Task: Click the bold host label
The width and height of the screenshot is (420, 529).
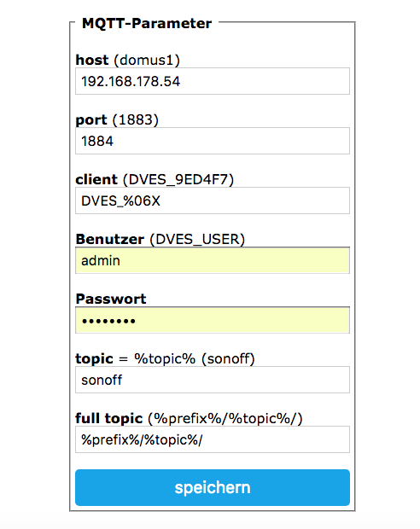Action: [92, 60]
